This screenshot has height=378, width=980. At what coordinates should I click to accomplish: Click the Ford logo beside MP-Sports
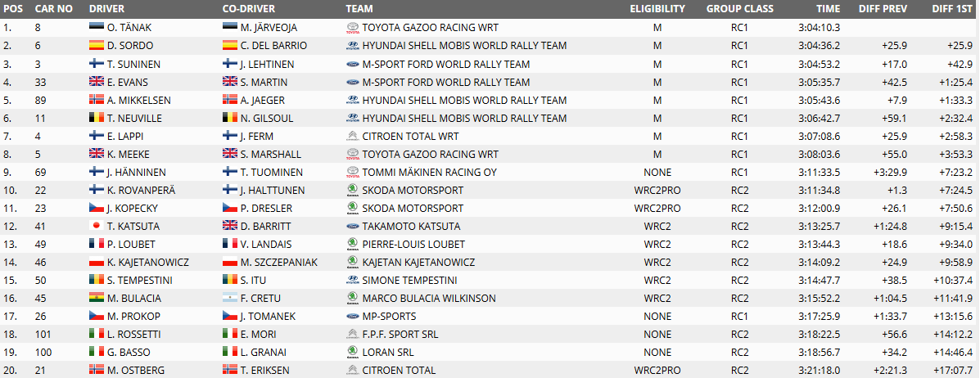(x=353, y=316)
